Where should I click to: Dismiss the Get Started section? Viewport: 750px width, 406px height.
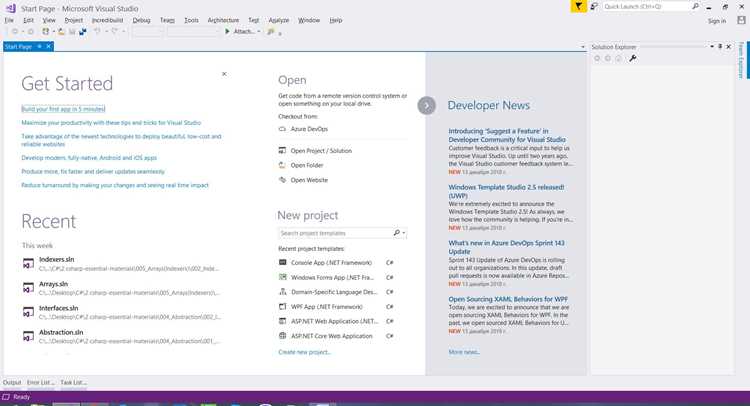coord(224,74)
